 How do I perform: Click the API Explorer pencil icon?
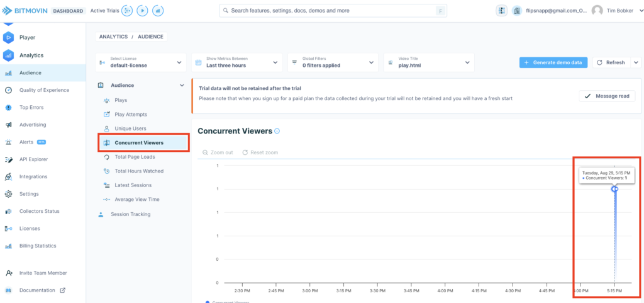tap(8, 159)
